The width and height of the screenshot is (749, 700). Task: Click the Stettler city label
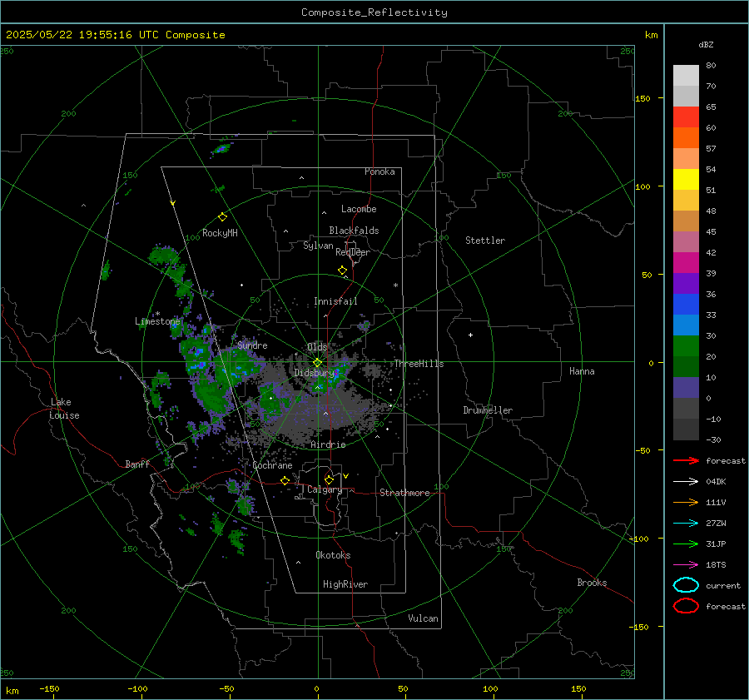click(485, 241)
